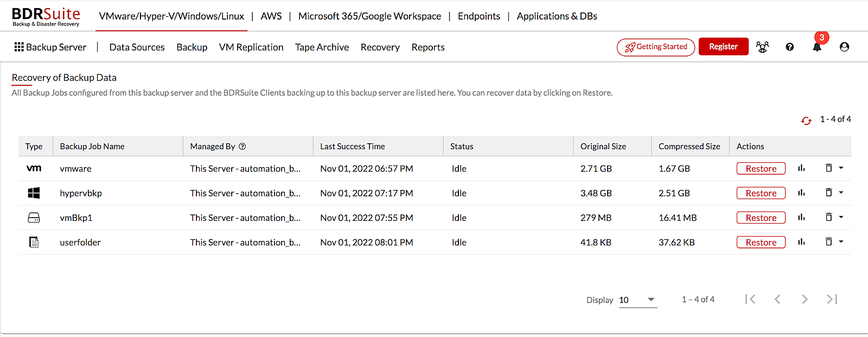Image resolution: width=868 pixels, height=337 pixels.
Task: View report chart icon for vmBkp1 job
Action: tap(801, 218)
